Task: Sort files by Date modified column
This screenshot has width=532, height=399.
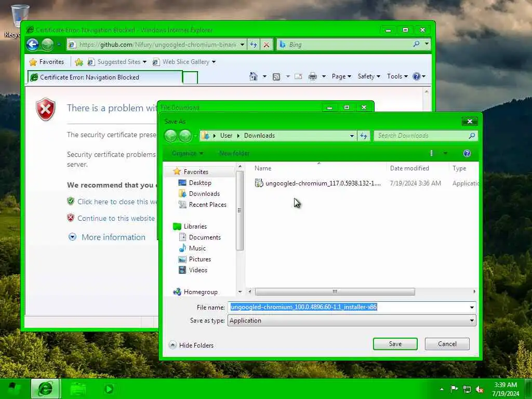Action: point(409,168)
